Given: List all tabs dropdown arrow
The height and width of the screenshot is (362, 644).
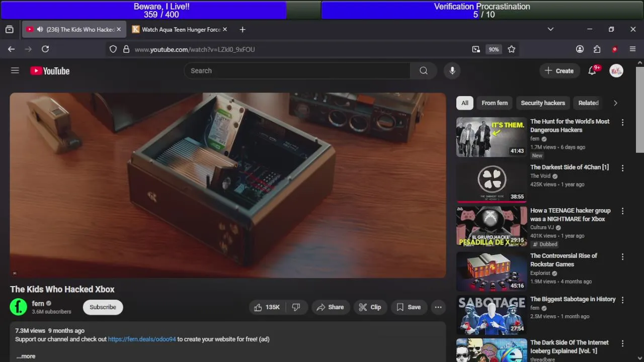Looking at the screenshot, I should [550, 30].
